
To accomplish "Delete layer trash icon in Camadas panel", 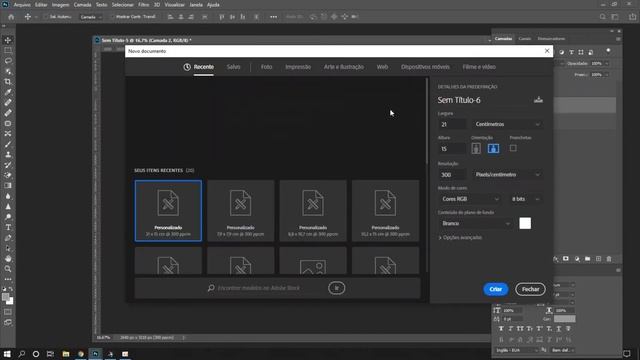I will tap(609, 259).
